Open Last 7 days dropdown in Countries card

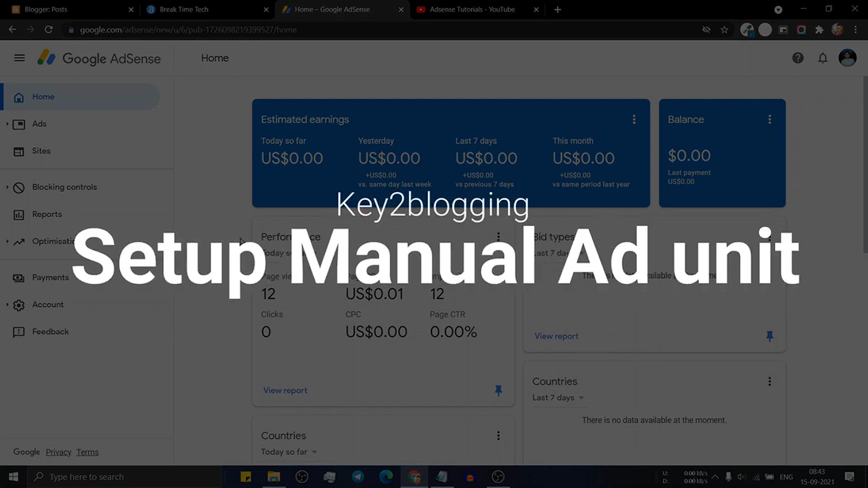tap(558, 398)
